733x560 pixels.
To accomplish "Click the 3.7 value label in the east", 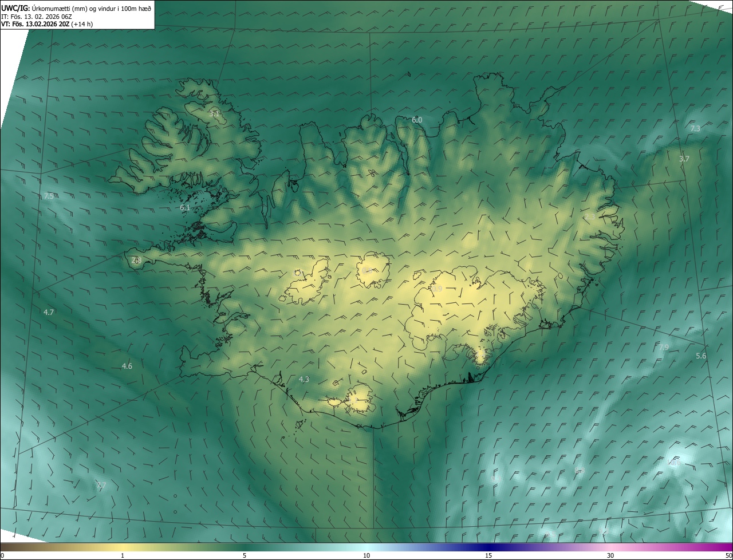I will [x=684, y=159].
